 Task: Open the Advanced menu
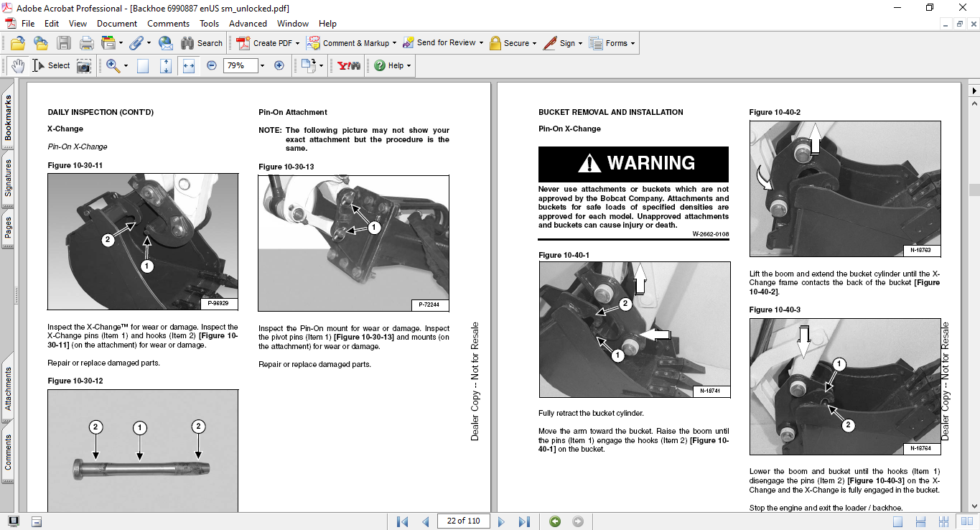pyautogui.click(x=248, y=24)
